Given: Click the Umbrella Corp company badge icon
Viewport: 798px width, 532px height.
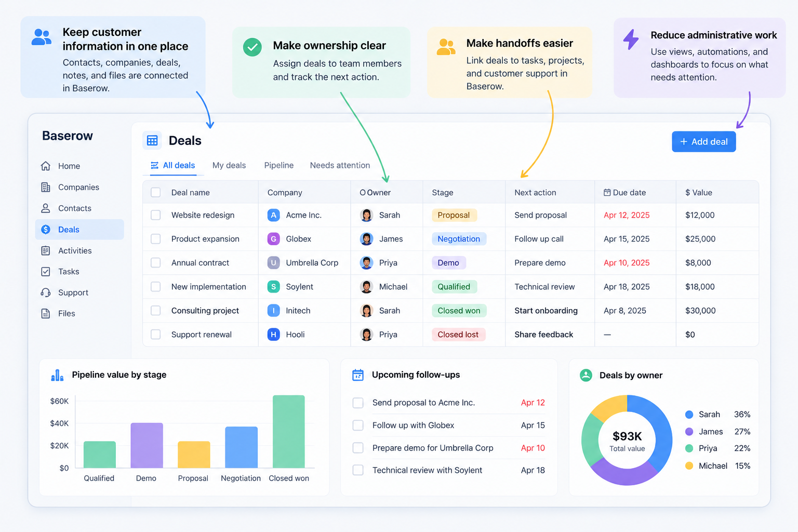Looking at the screenshot, I should pos(274,263).
